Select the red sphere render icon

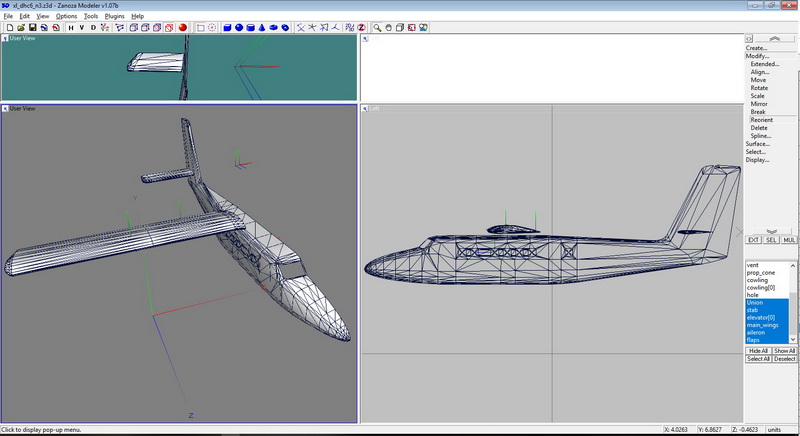tap(184, 27)
